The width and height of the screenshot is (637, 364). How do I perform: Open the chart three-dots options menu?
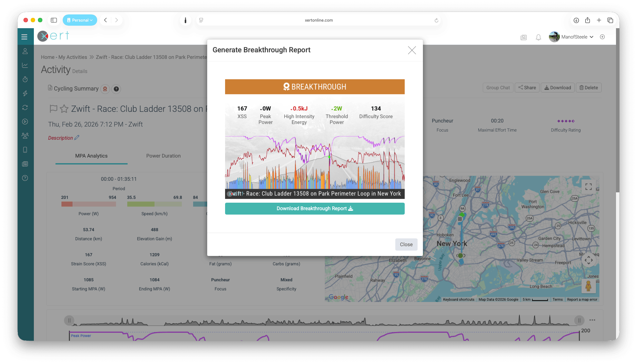point(592,320)
